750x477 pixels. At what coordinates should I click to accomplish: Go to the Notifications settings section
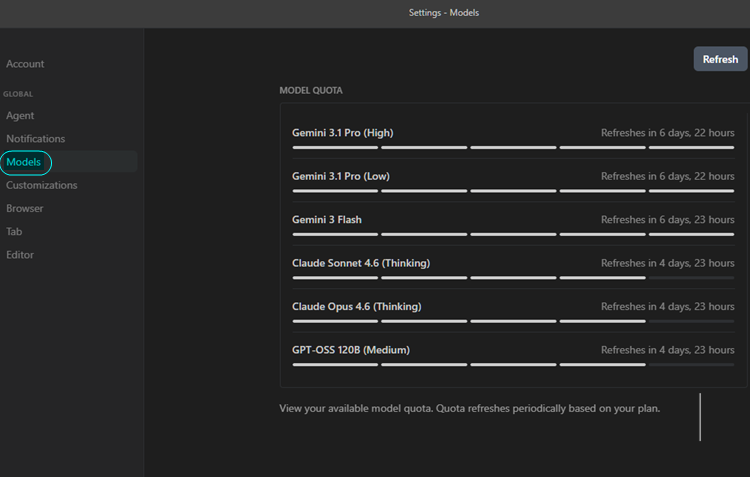coord(35,139)
